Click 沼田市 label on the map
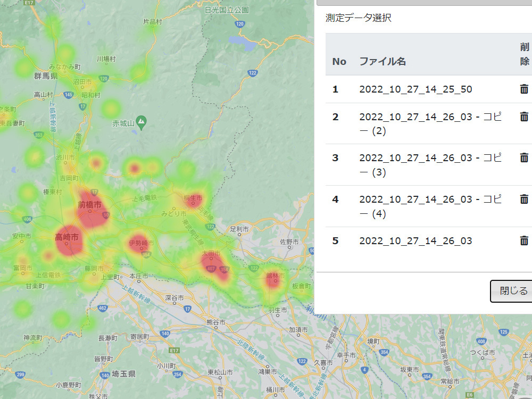 (82, 82)
